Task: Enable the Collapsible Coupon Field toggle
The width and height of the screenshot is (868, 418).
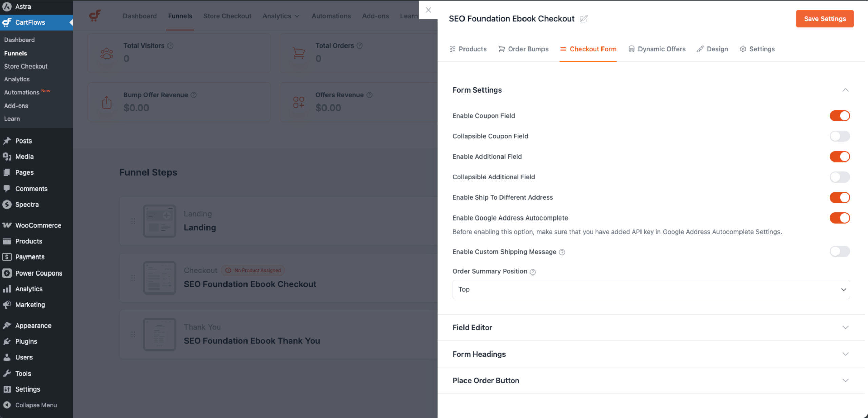Action: point(840,136)
